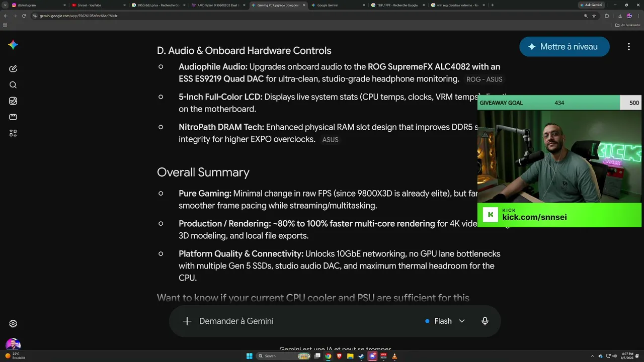Open a new browser tab
Viewport: 644px width, 362px height.
pos(492,5)
